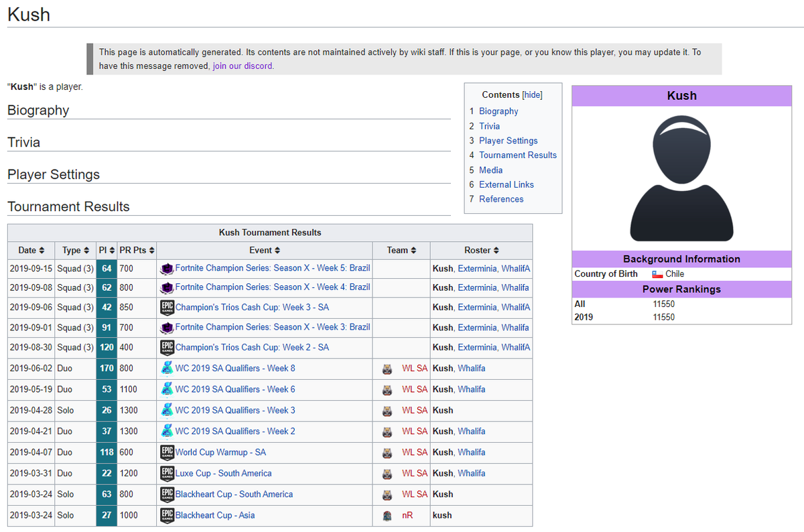
Task: Jump to External Links in Contents
Action: pyautogui.click(x=507, y=184)
